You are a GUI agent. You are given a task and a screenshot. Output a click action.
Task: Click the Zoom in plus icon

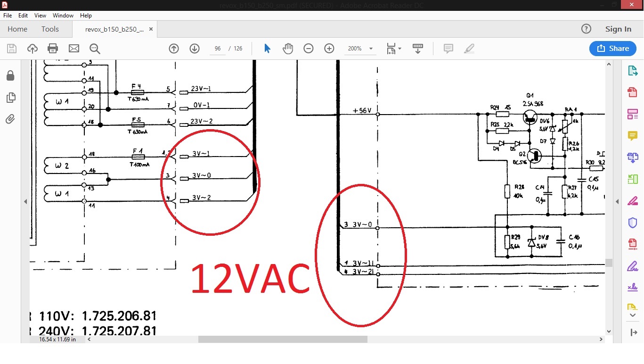point(329,49)
